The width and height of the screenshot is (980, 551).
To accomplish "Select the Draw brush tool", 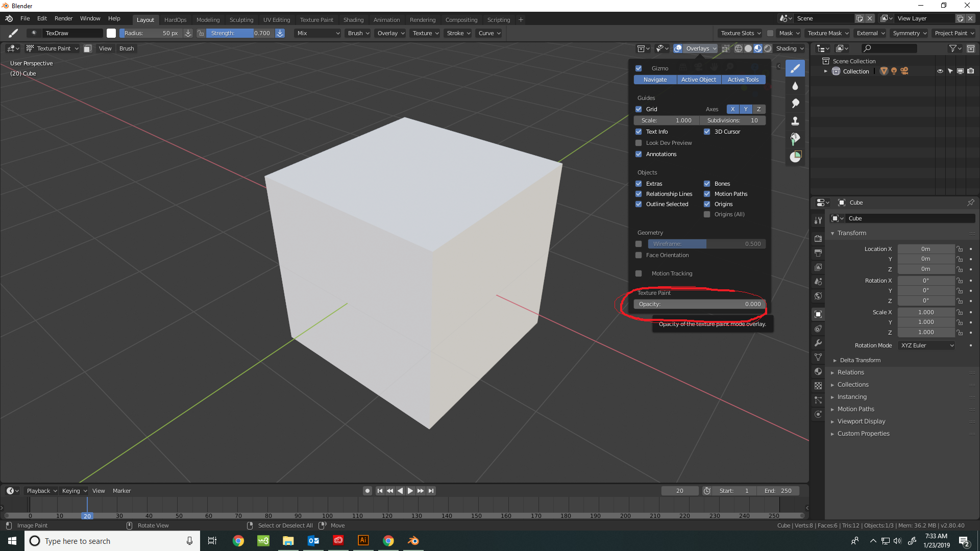I will coord(795,68).
